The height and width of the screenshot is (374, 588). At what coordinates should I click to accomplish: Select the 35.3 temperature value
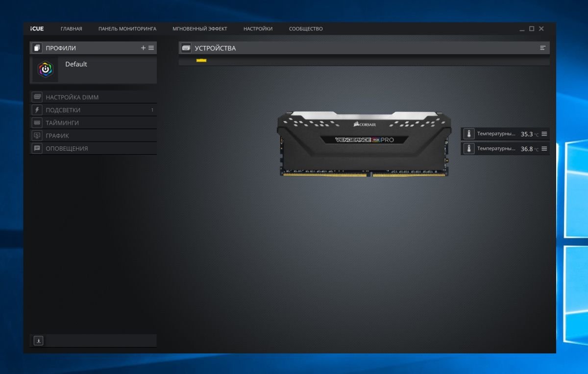pos(527,134)
